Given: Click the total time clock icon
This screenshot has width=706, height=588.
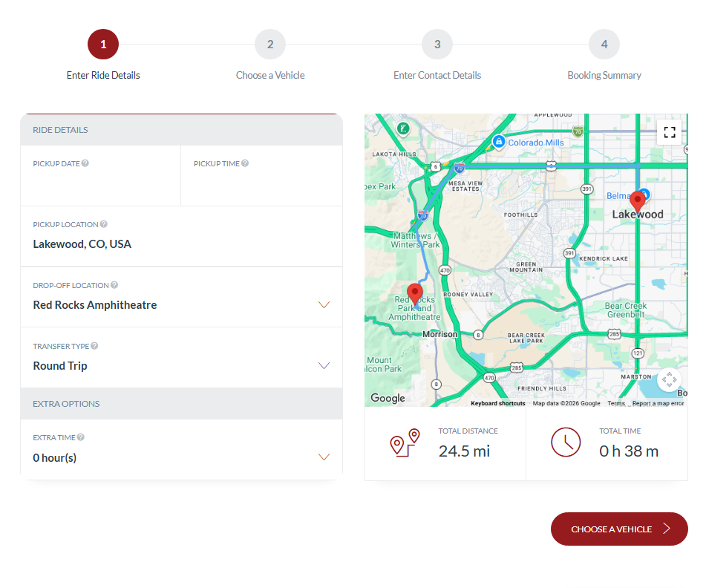Looking at the screenshot, I should point(566,442).
